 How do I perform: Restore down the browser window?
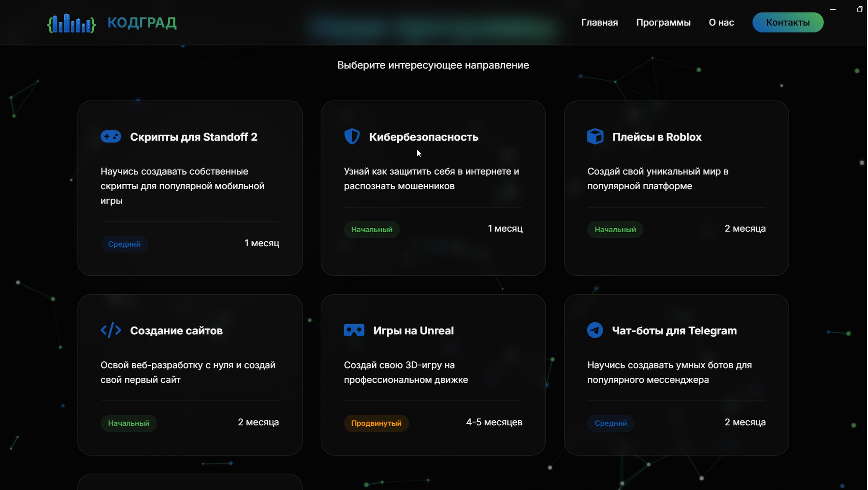(x=860, y=9)
